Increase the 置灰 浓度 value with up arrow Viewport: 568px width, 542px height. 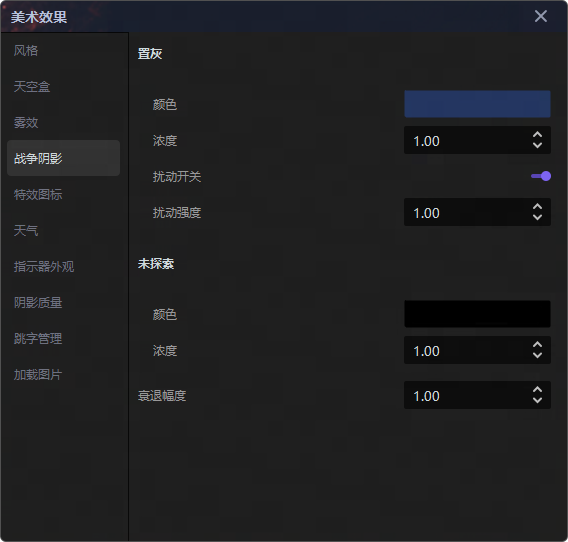[537, 135]
